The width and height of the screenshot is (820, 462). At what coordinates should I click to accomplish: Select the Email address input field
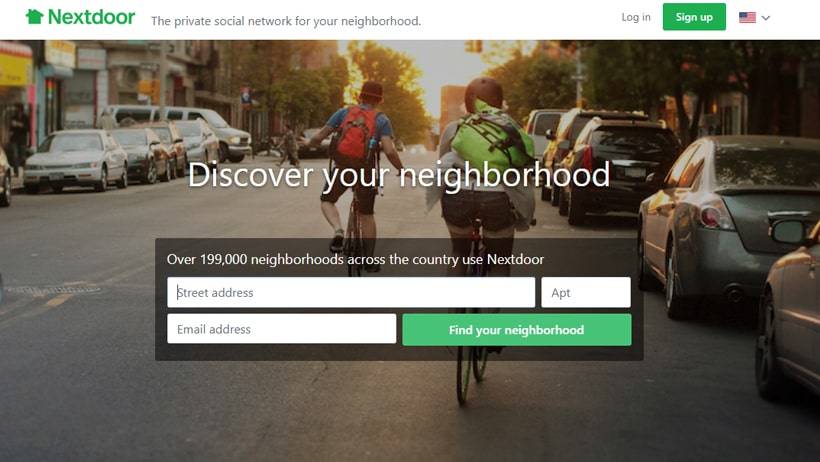pos(281,329)
